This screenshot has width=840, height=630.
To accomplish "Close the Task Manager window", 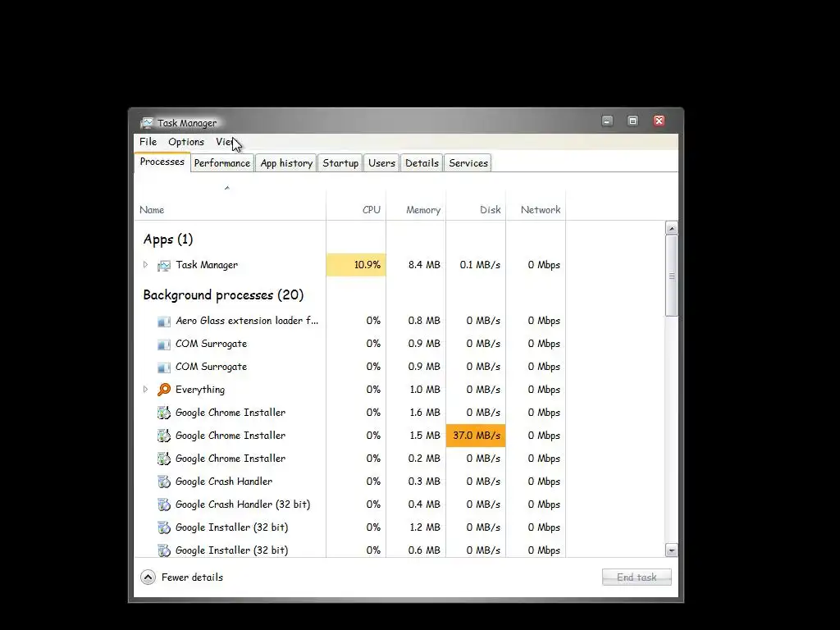I will pyautogui.click(x=659, y=121).
